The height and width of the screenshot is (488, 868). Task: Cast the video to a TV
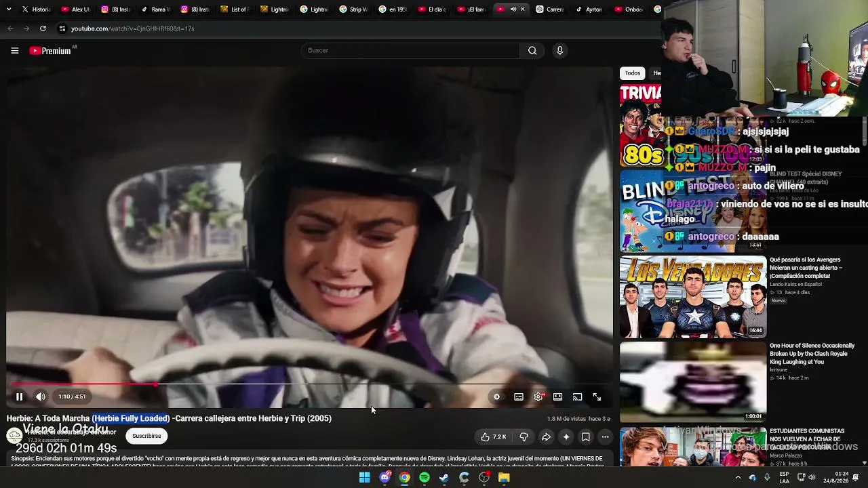[x=577, y=397]
